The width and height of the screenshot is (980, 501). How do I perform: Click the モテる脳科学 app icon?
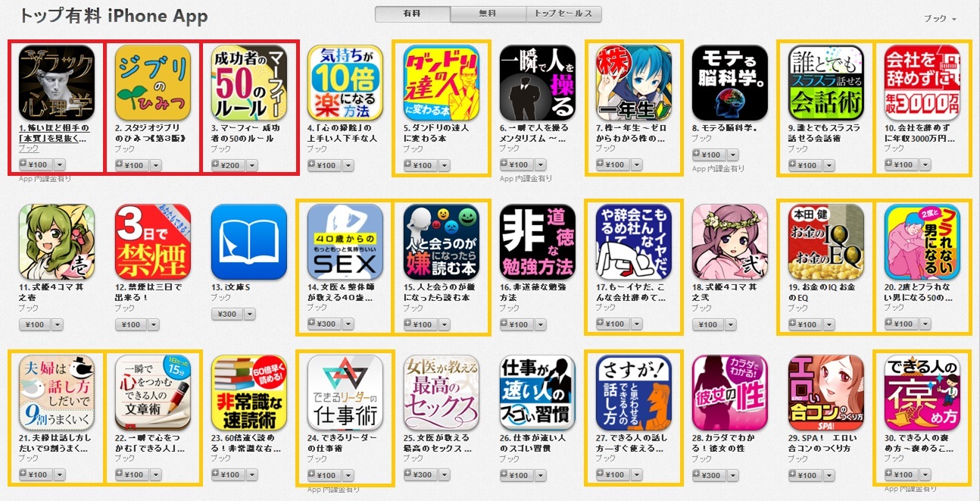(730, 83)
